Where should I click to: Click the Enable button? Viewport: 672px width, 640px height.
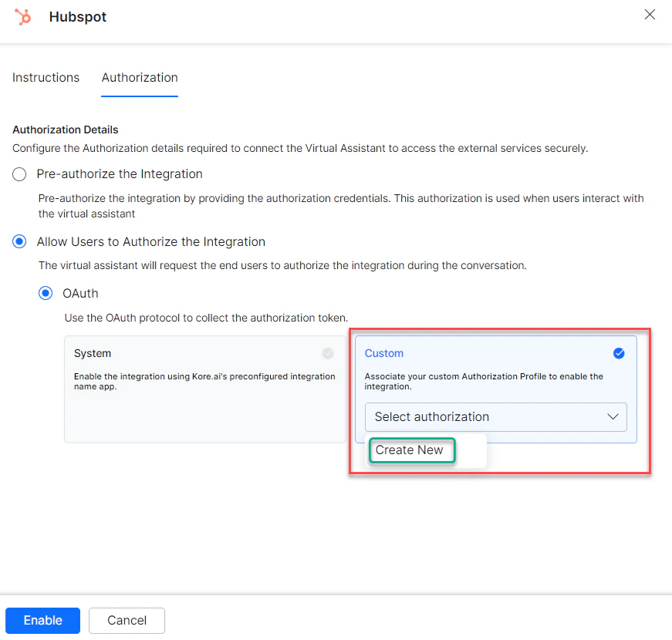click(42, 620)
